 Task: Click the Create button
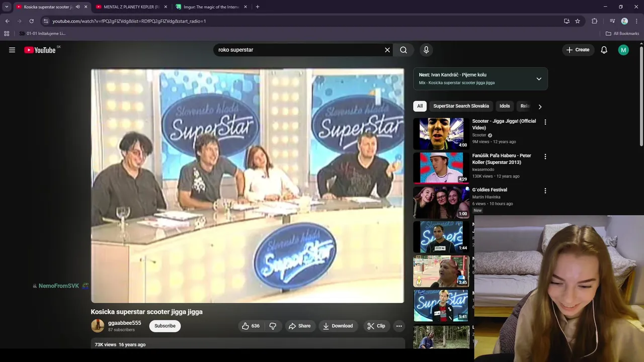click(578, 50)
